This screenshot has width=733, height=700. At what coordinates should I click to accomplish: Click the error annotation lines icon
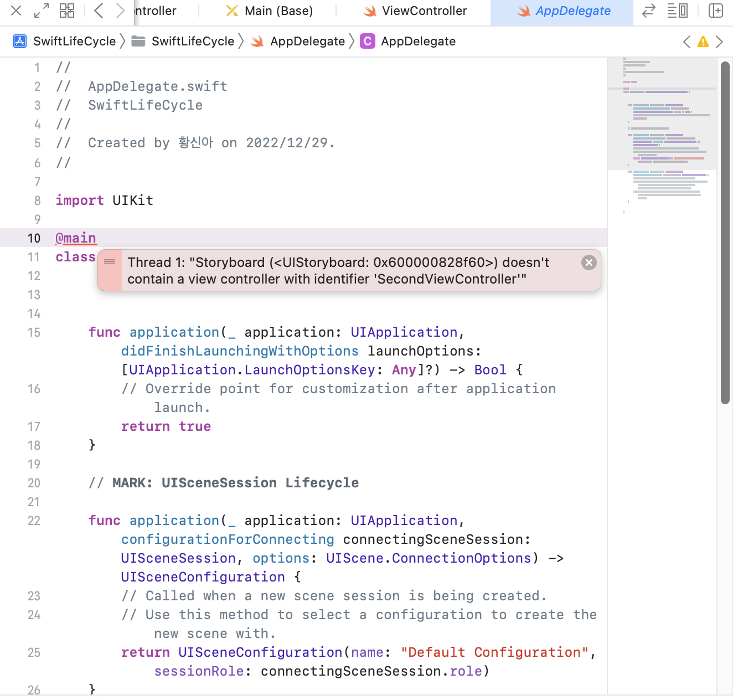110,262
